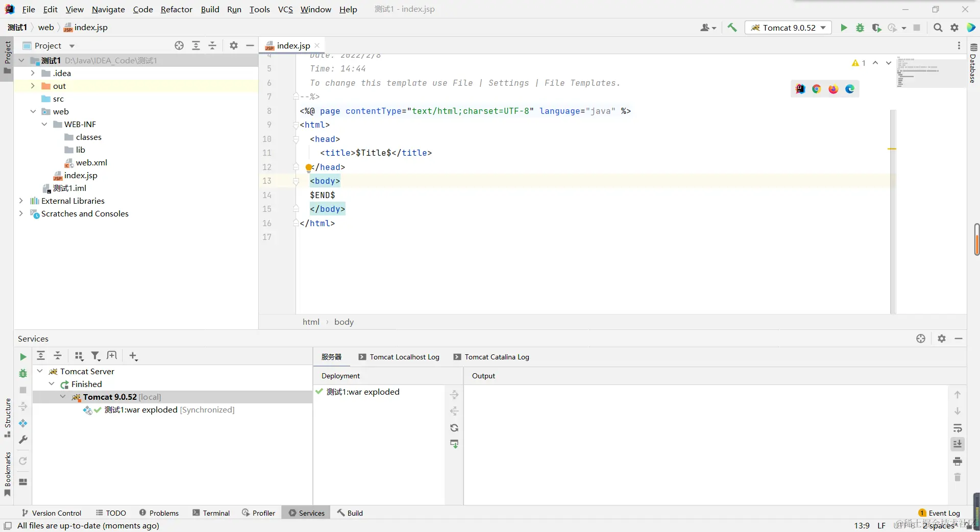The height and width of the screenshot is (532, 980).
Task: Expand External Libraries node
Action: coord(21,201)
